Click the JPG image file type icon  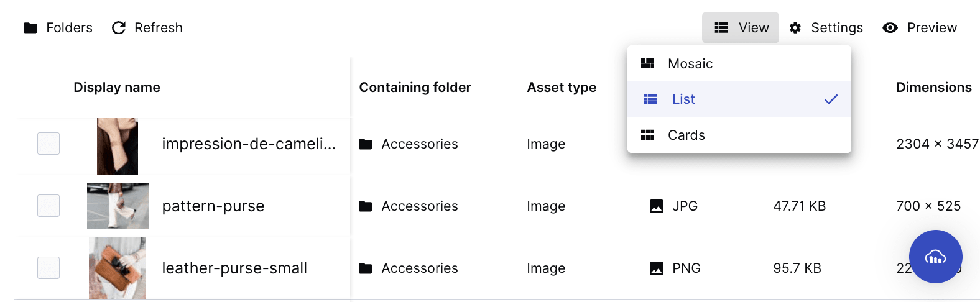coord(656,206)
